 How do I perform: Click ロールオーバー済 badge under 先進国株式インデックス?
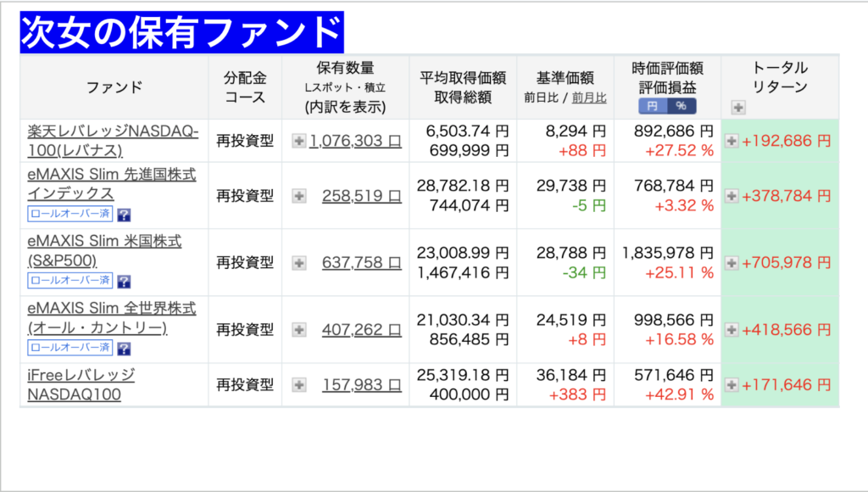70,214
